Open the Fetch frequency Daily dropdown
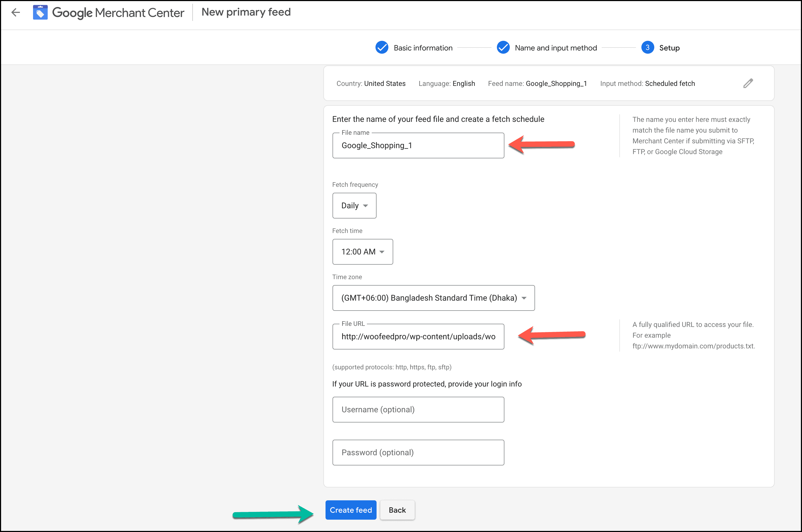 354,206
